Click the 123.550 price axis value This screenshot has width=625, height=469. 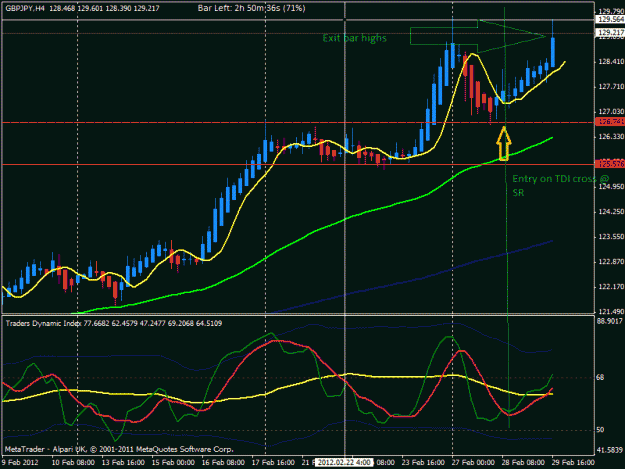click(611, 237)
